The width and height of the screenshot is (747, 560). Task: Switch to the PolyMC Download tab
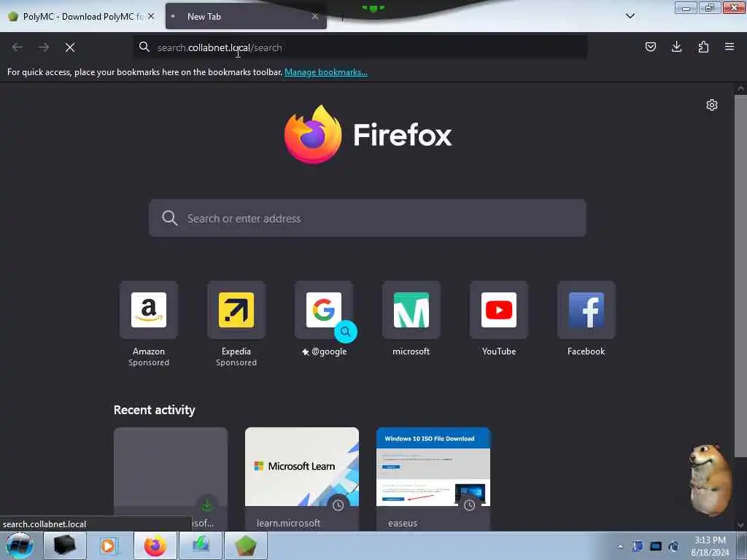click(82, 17)
